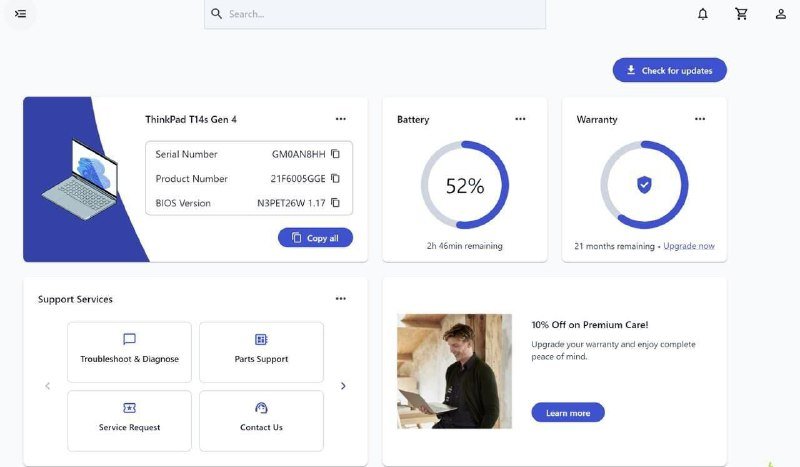Open the Contact Us tile

coord(261,419)
